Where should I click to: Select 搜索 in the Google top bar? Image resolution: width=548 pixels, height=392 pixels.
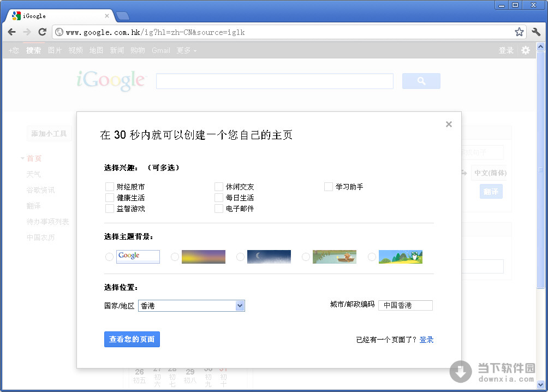[33, 50]
